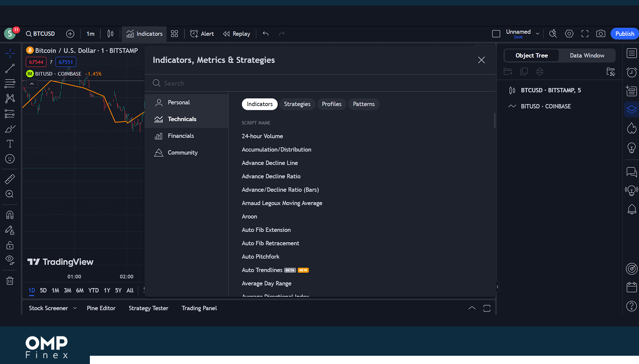Select the YTD date range
The width and height of the screenshot is (639, 364).
click(94, 291)
